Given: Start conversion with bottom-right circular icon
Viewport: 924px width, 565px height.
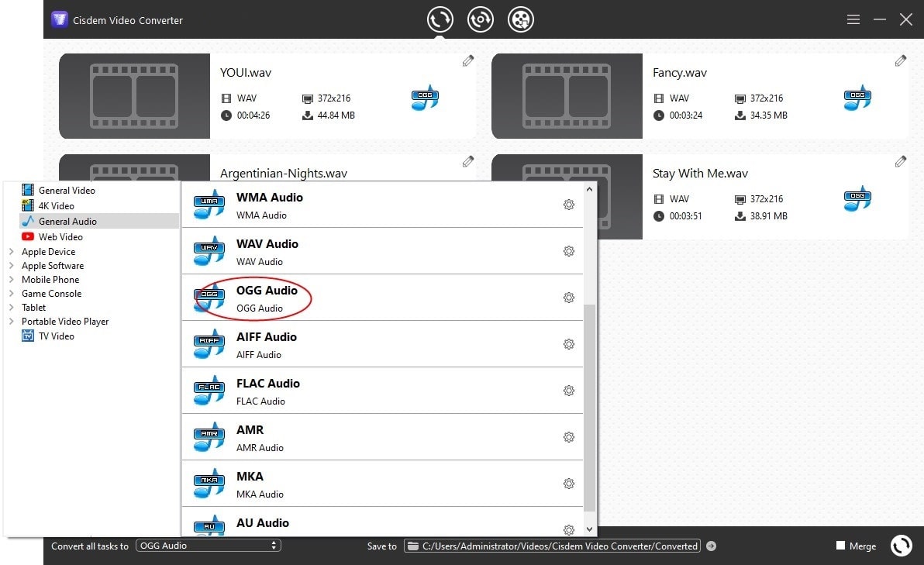Looking at the screenshot, I should [x=901, y=546].
